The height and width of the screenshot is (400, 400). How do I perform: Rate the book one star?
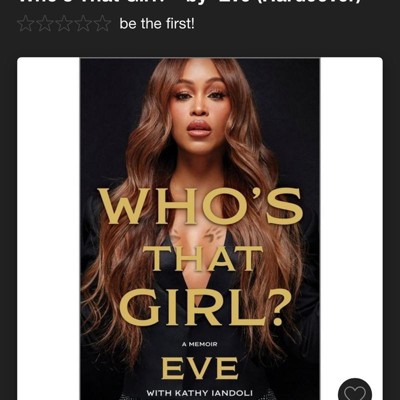click(x=25, y=24)
